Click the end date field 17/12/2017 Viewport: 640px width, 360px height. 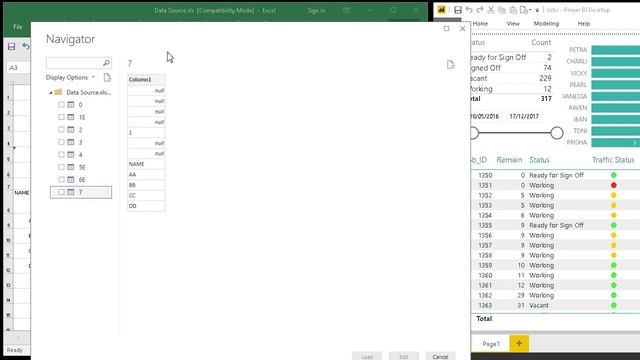point(524,116)
